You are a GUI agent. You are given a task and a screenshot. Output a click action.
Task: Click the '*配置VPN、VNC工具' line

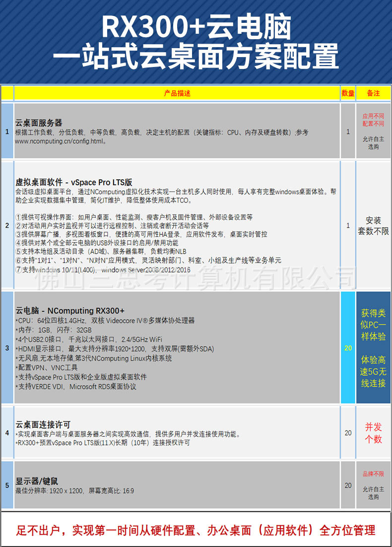pyautogui.click(x=46, y=368)
